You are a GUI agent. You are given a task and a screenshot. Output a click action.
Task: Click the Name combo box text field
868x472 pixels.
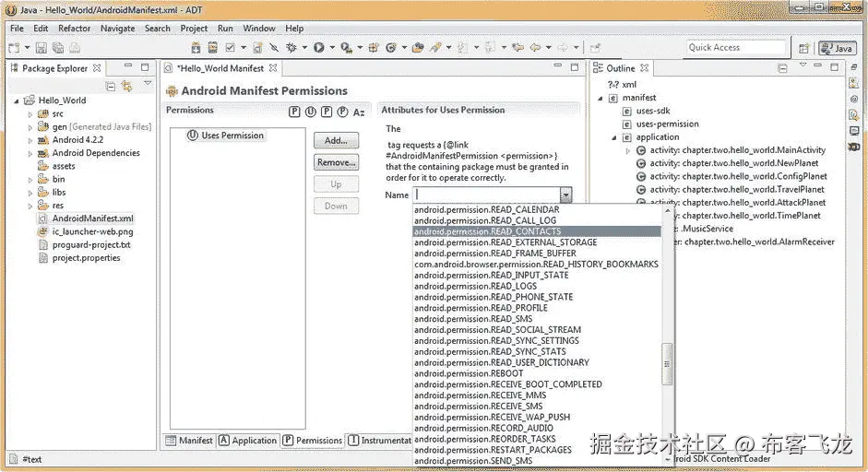pos(487,195)
